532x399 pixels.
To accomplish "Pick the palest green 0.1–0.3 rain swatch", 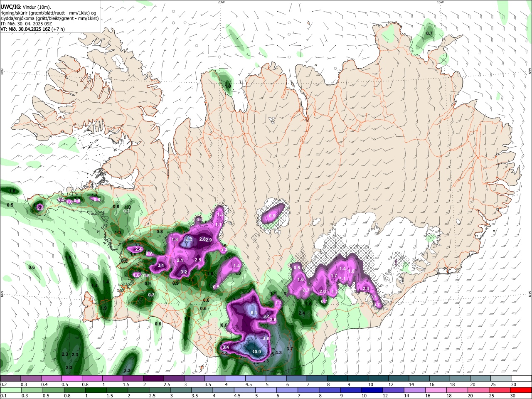I will pos(11,390).
